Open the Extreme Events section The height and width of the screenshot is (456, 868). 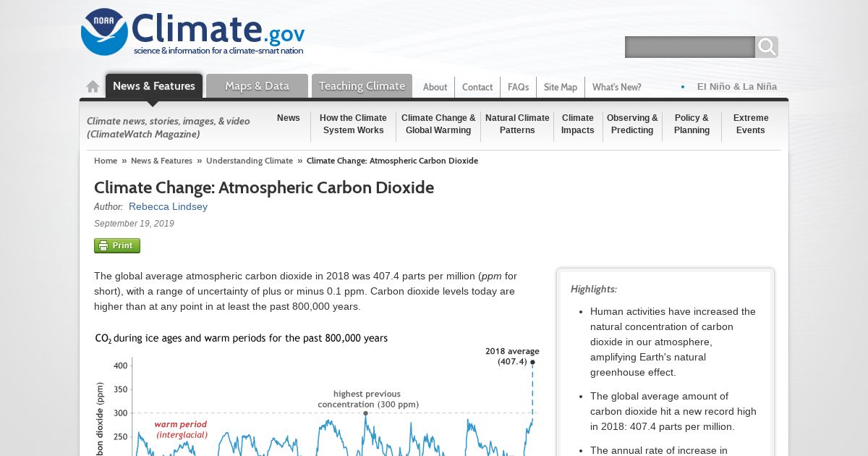coord(751,124)
